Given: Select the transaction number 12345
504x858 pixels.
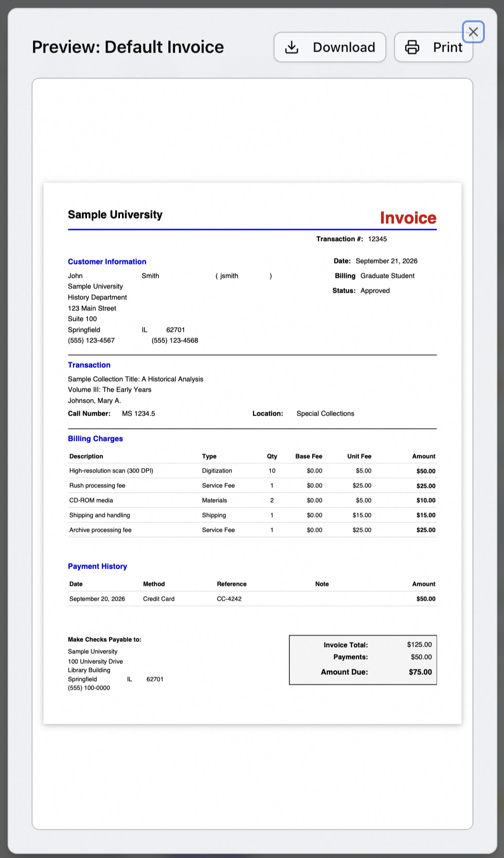Looking at the screenshot, I should [x=377, y=239].
